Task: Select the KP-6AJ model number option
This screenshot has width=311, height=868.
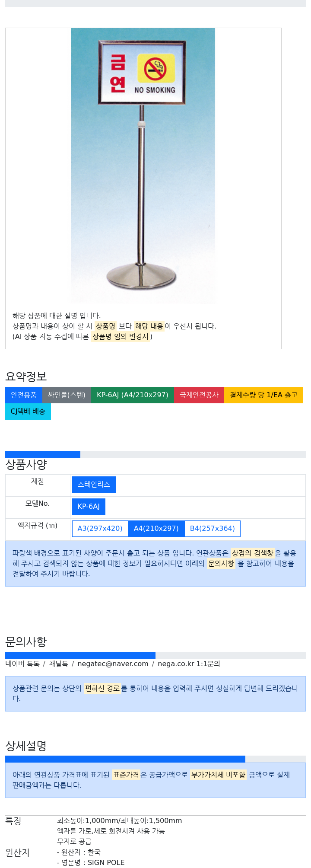Action: pos(89,507)
